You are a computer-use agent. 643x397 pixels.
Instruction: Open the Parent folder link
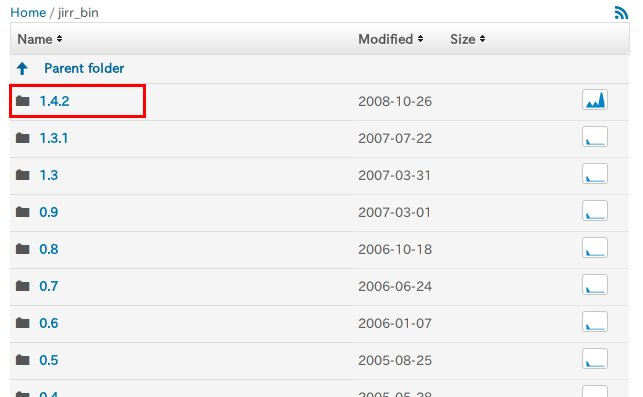click(x=84, y=68)
